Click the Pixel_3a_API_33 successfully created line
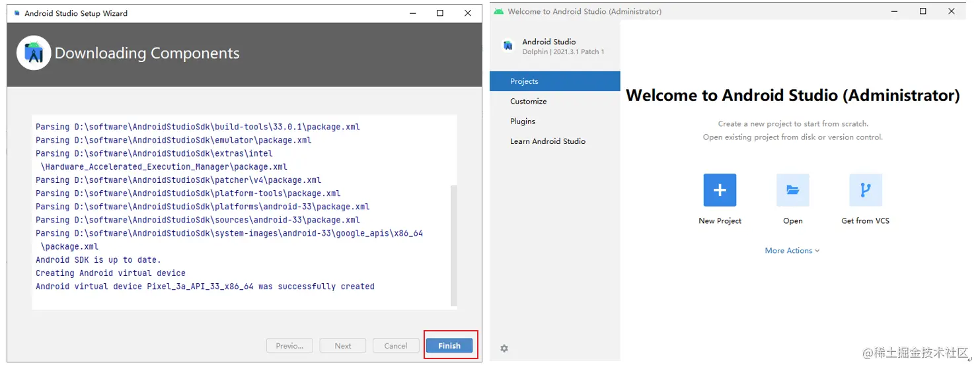The width and height of the screenshot is (980, 371). tap(205, 287)
